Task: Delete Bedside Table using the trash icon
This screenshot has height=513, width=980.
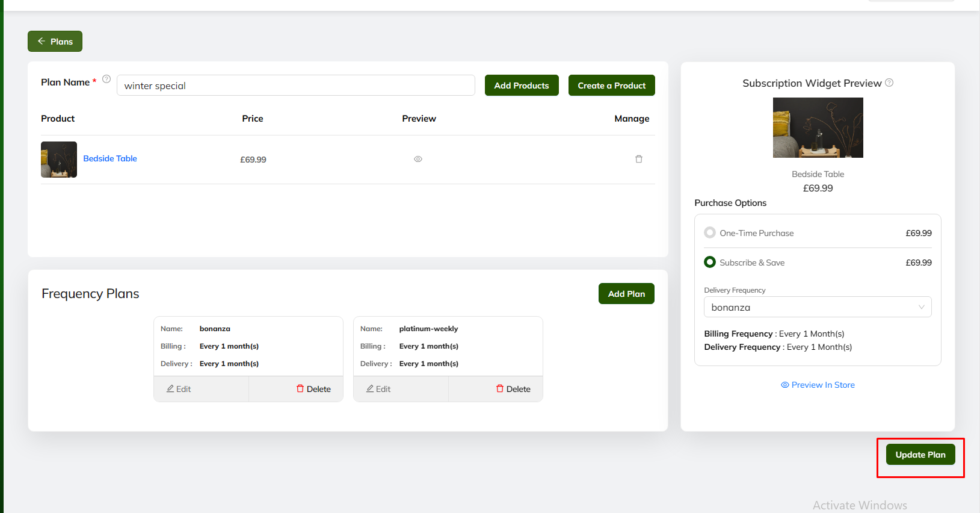Action: click(x=639, y=159)
